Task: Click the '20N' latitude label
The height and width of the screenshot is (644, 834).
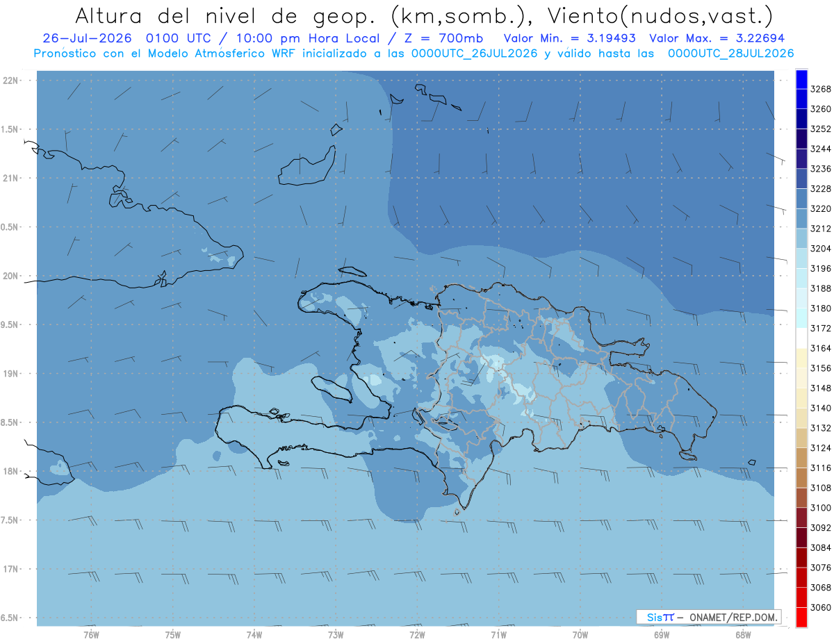Action: click(11, 276)
